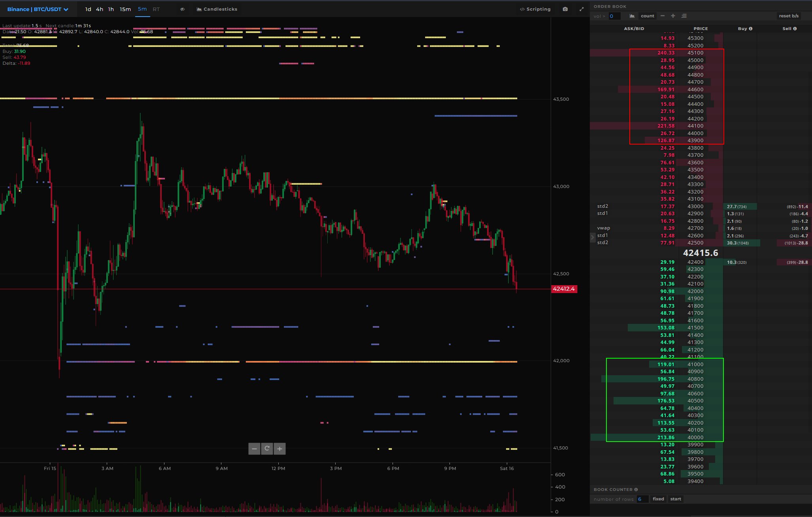Open the Buy column info tooltip
Viewport: 812px width, 517px height.
751,28
